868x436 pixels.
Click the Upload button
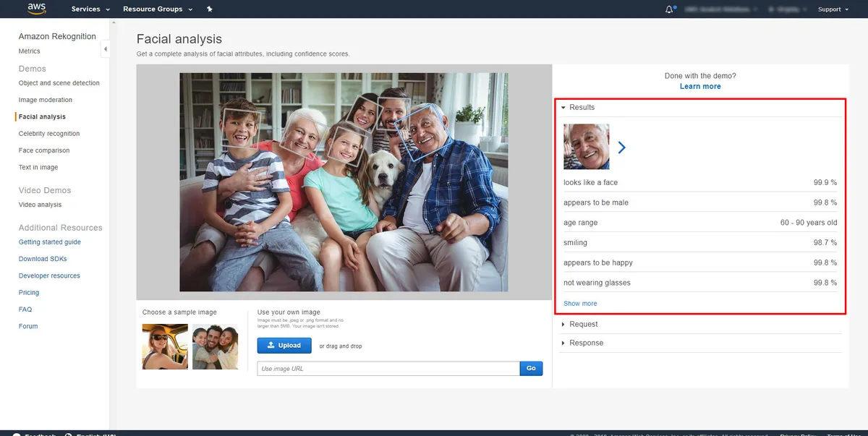pos(284,346)
